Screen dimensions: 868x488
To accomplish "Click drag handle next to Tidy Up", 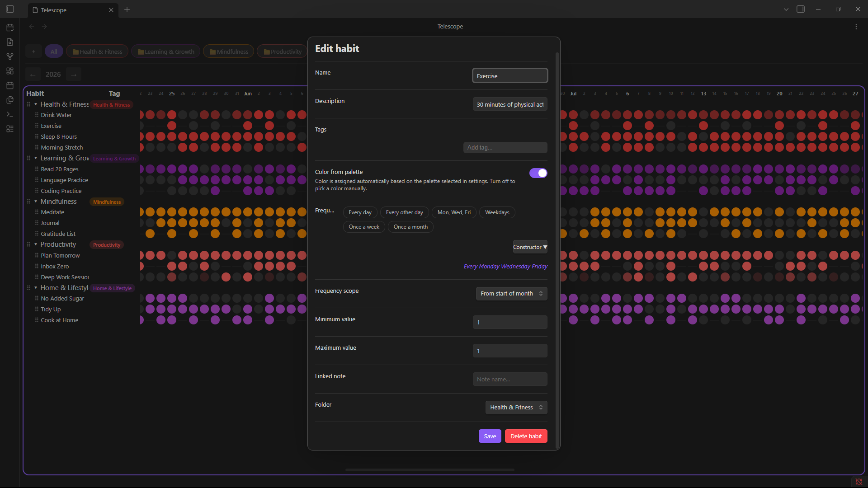I will [x=37, y=309].
